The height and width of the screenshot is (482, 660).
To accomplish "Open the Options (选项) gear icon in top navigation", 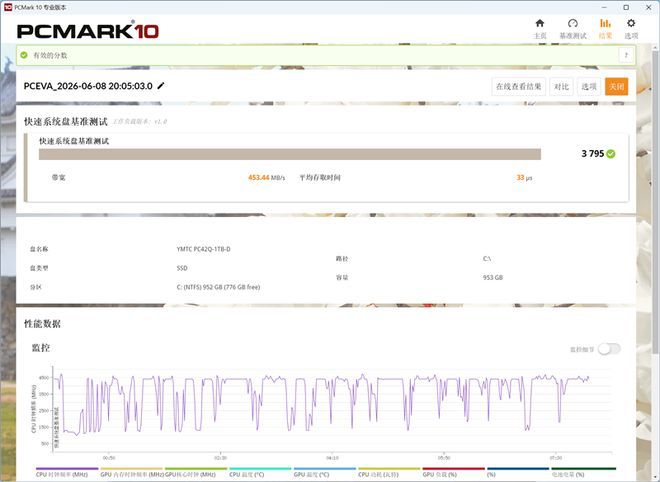I will 631,29.
